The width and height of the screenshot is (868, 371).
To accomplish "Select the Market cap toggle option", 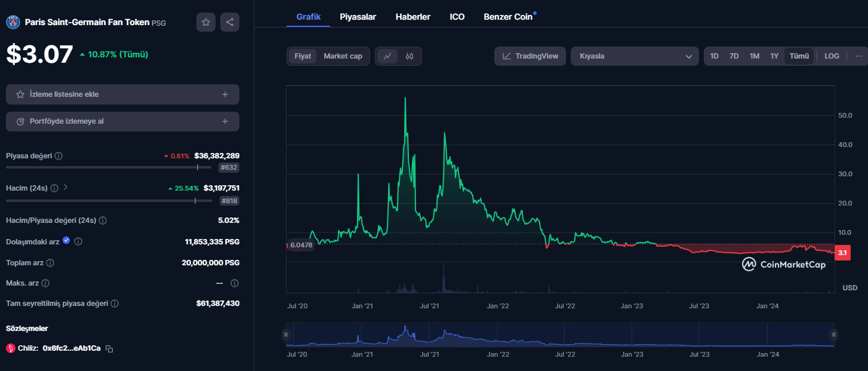I will point(343,56).
